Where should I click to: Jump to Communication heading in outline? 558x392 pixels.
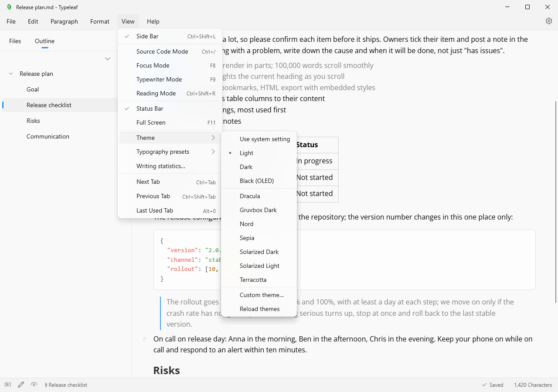48,136
